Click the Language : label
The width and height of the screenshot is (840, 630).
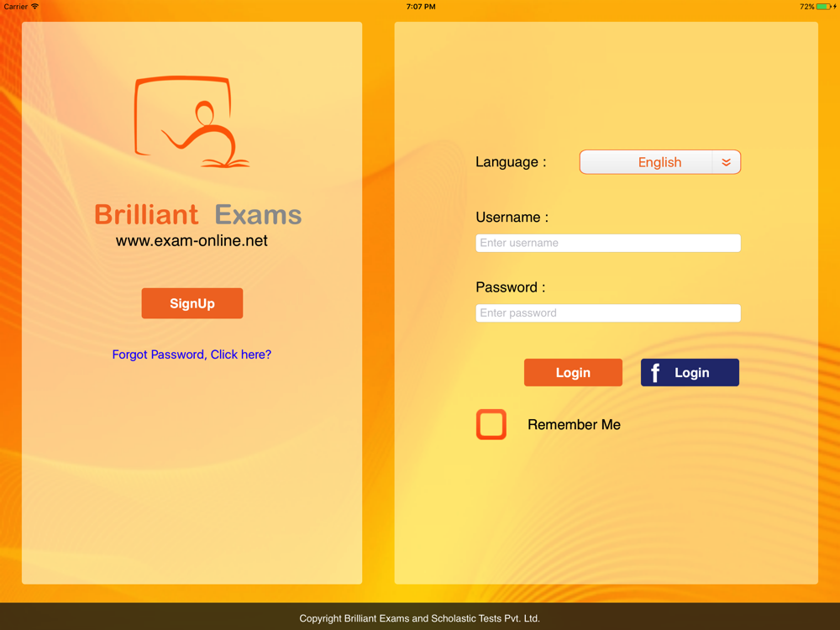pos(511,162)
